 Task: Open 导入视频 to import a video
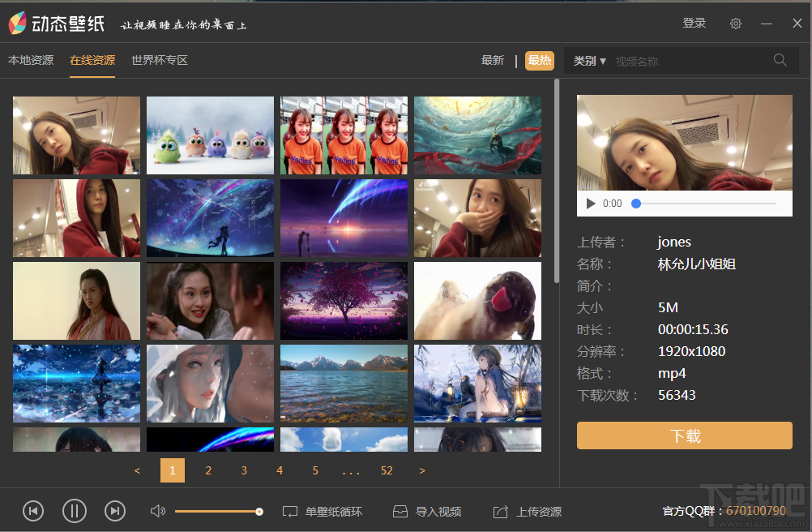427,511
